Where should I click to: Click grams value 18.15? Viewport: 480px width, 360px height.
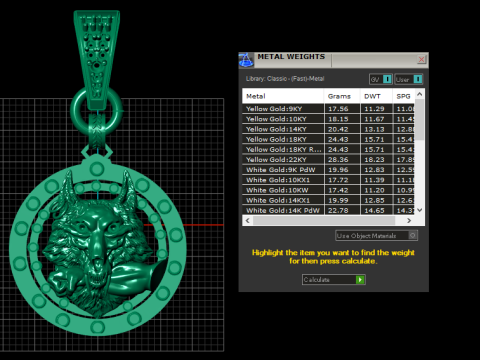[x=338, y=119]
